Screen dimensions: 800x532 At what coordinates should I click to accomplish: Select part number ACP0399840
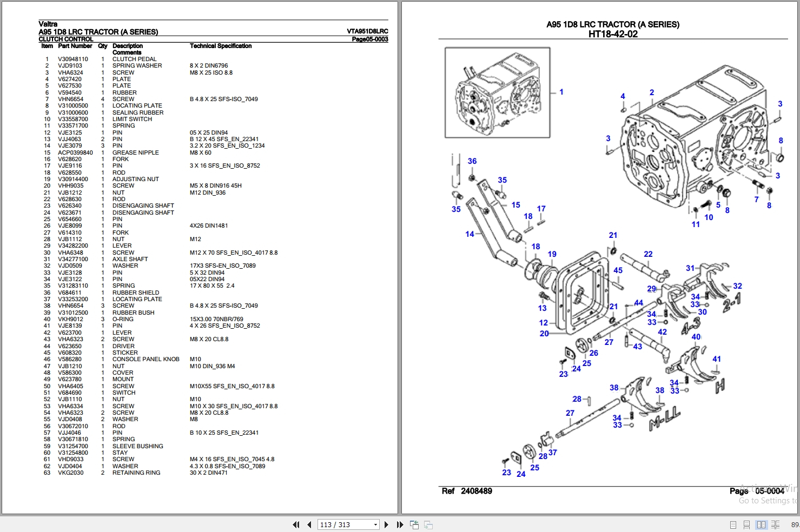(x=75, y=152)
